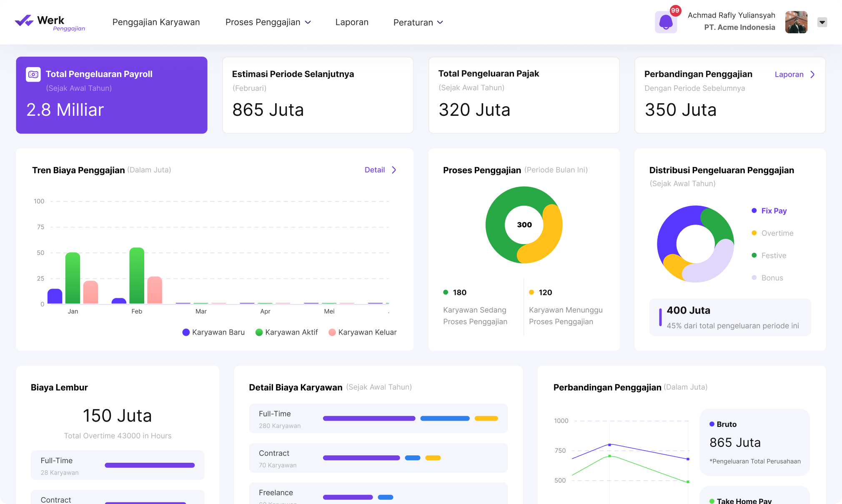Click the arrow beside Laporan link
842x504 pixels.
tap(812, 75)
